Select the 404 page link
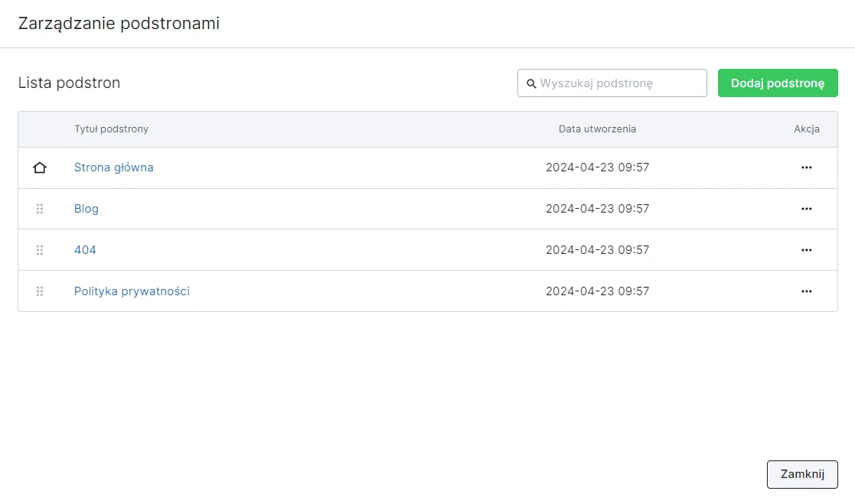This screenshot has width=855, height=504. [85, 250]
